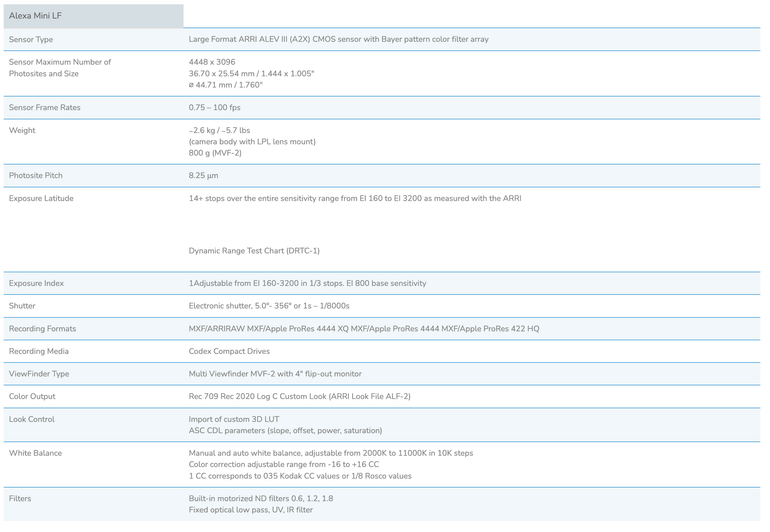This screenshot has height=532, width=770.
Task: Click the 8.25 µm value
Action: pos(203,175)
